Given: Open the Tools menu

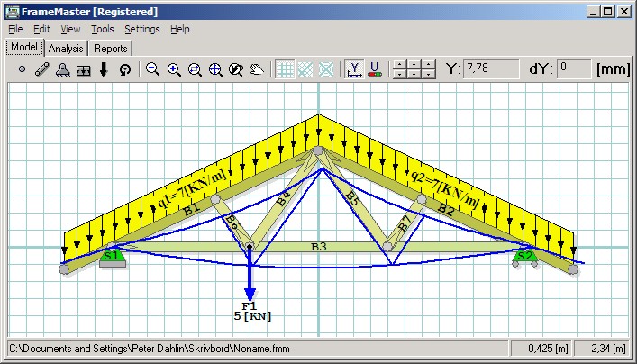Looking at the screenshot, I should (x=102, y=29).
